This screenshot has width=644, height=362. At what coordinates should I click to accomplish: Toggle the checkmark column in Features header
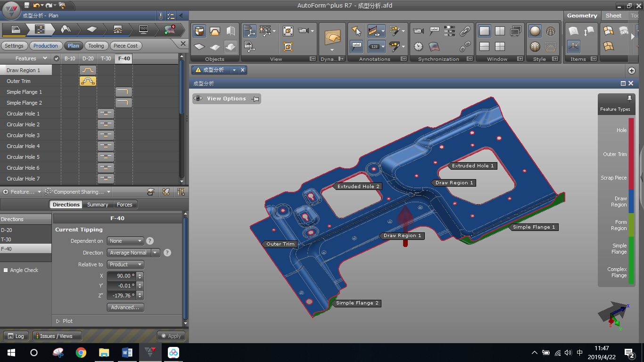57,58
